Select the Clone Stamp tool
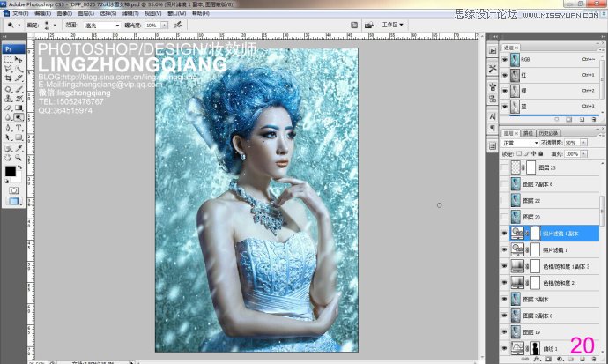The height and width of the screenshot is (364, 608). point(8,99)
